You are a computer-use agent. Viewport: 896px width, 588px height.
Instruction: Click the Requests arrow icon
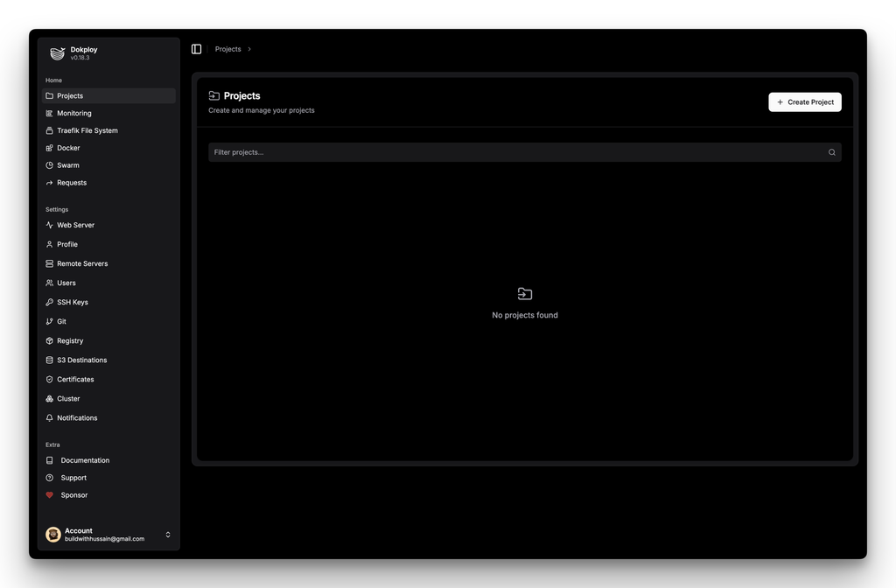click(49, 183)
